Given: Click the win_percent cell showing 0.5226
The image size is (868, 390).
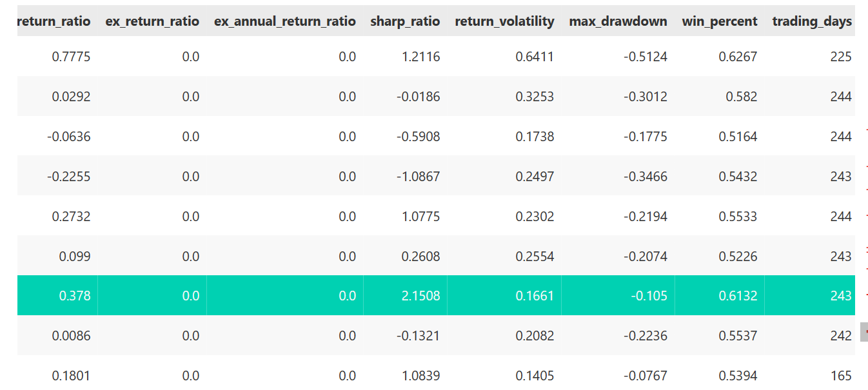Looking at the screenshot, I should point(738,257).
